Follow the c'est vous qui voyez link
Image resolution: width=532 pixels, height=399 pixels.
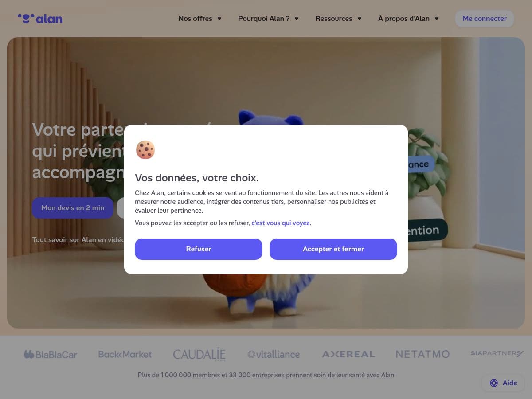(281, 223)
